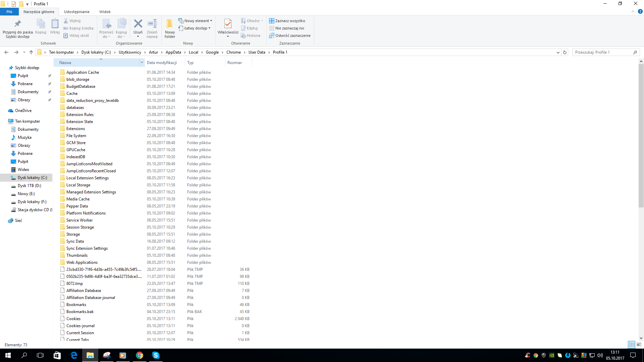This screenshot has width=644, height=362.
Task: Open Nazwa column filter dropdown
Action: (142, 62)
